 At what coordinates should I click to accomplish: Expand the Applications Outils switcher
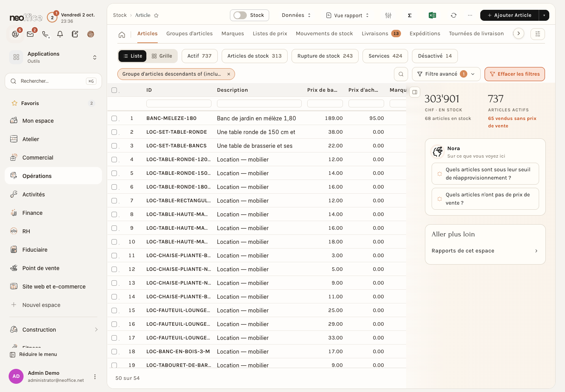53,57
